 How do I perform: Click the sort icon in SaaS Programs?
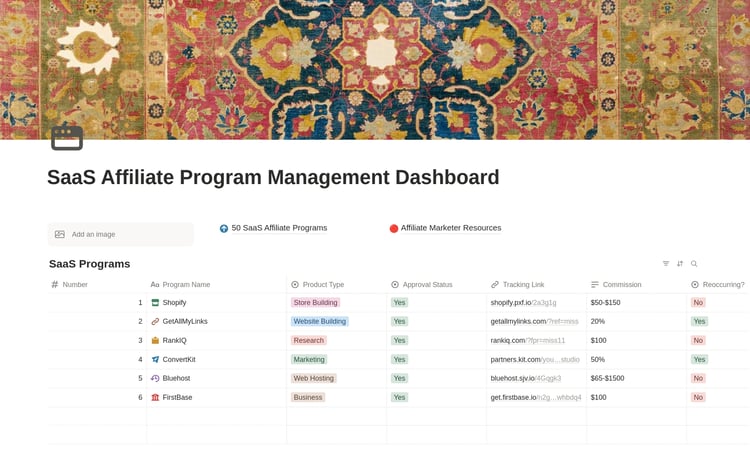pos(680,264)
